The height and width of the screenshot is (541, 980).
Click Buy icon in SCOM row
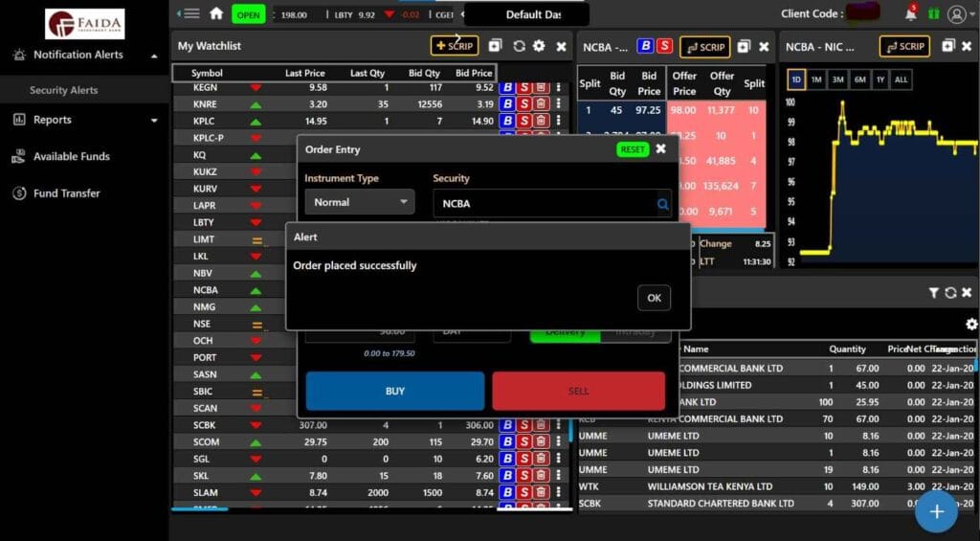tap(507, 441)
